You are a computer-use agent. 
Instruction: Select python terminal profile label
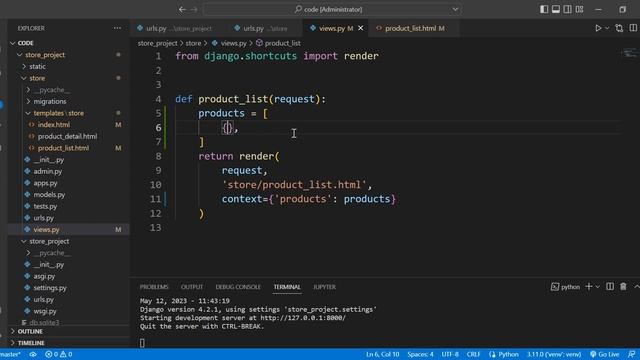click(x=565, y=287)
